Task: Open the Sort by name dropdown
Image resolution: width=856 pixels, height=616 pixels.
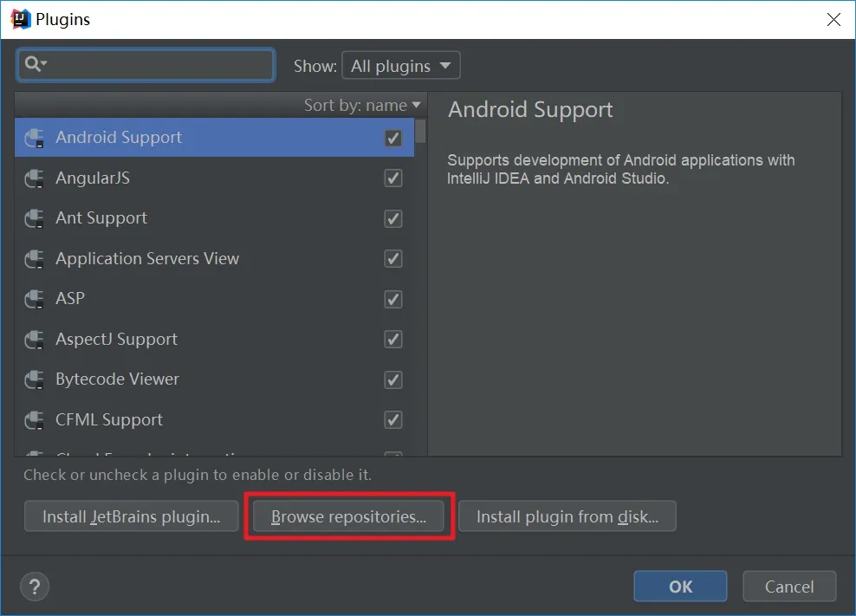Action: pyautogui.click(x=362, y=105)
